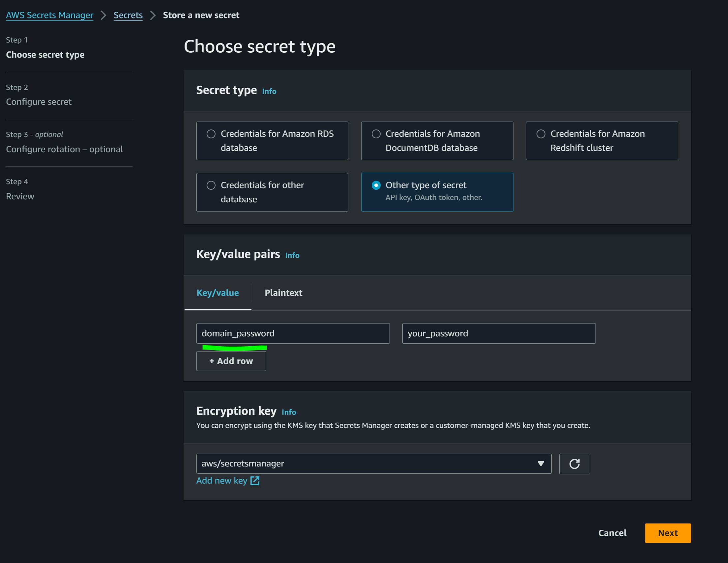This screenshot has height=563, width=728.
Task: Click the Add row button
Action: pyautogui.click(x=231, y=361)
